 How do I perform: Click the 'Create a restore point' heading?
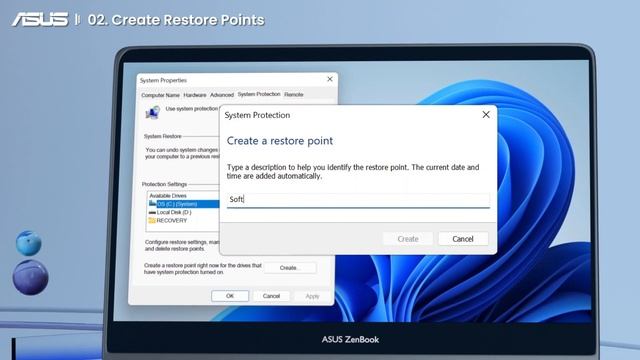[x=280, y=141]
